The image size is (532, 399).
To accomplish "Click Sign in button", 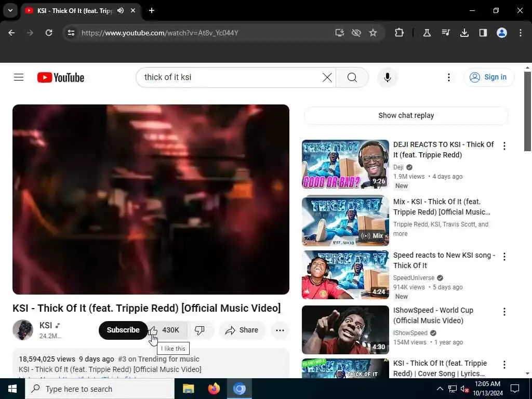I will tap(488, 77).
